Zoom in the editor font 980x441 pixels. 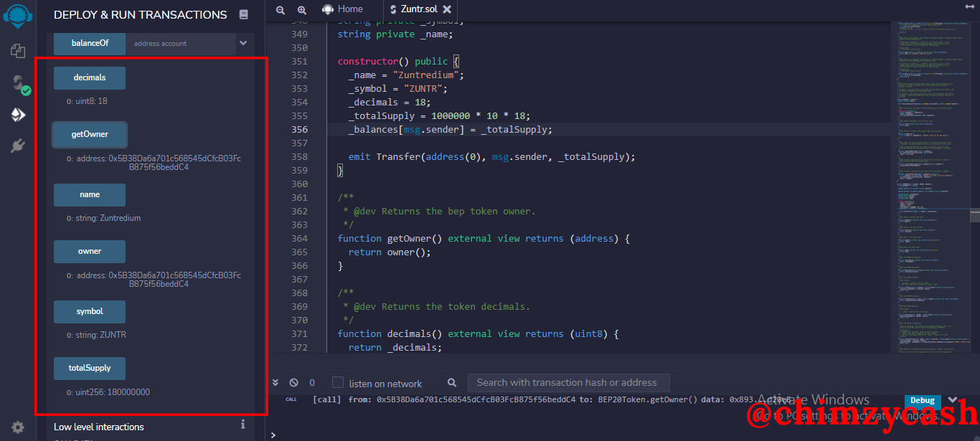coord(302,9)
